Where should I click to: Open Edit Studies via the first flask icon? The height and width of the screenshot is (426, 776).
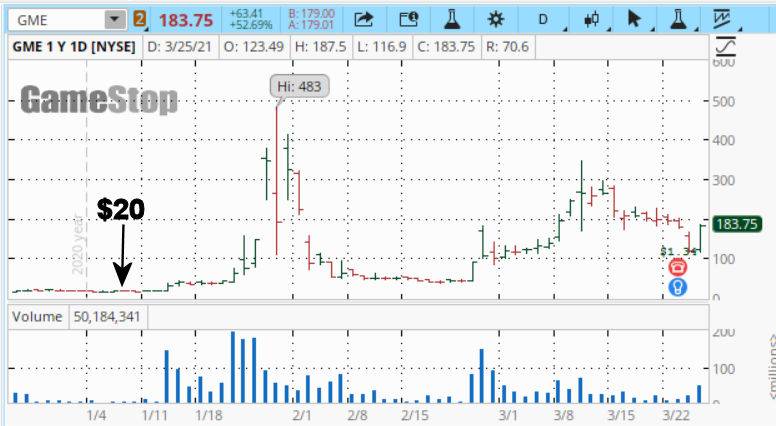coord(452,20)
